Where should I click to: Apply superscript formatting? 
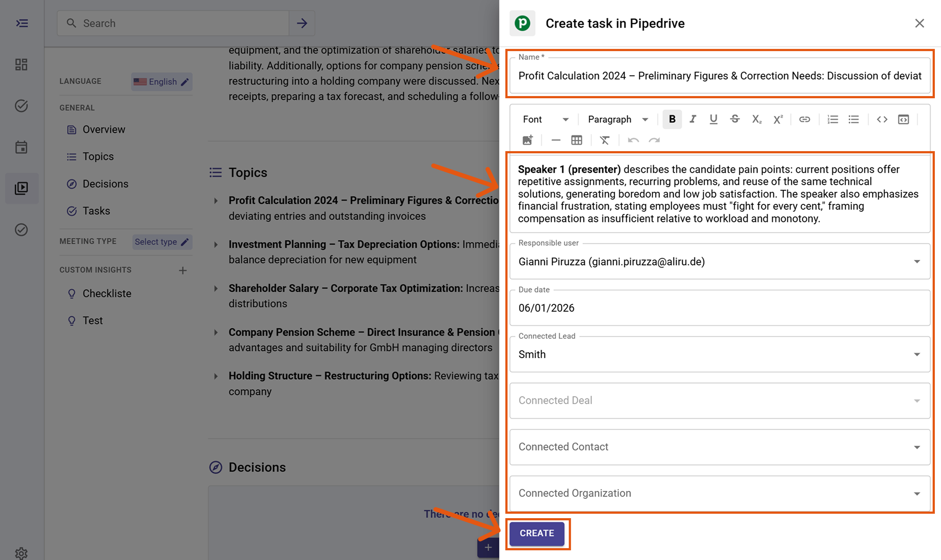click(778, 119)
